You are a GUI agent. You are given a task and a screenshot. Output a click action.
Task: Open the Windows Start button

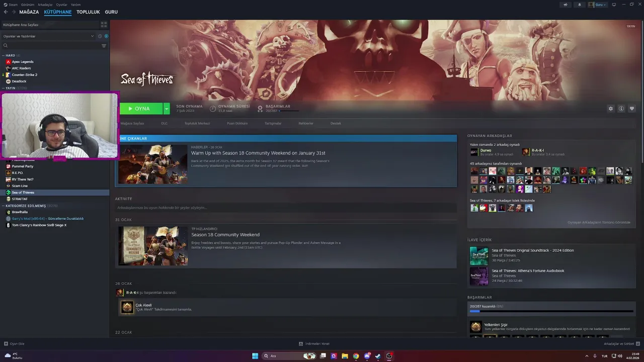pyautogui.click(x=255, y=356)
